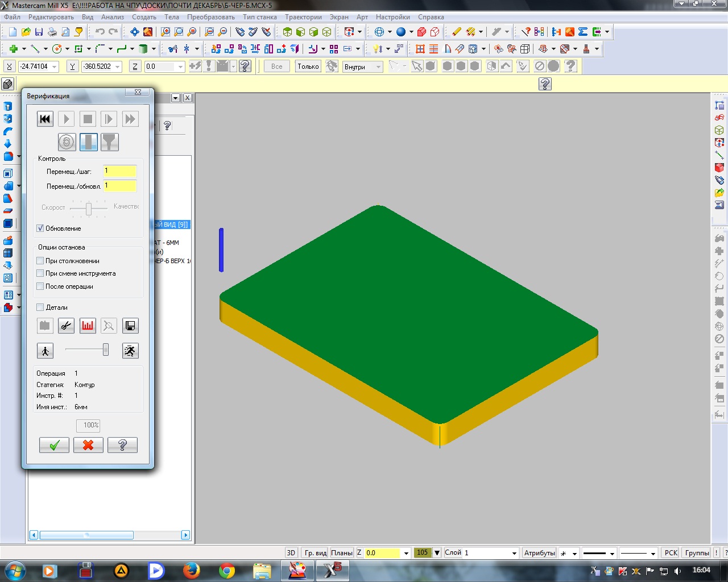Open the Траектории menu
This screenshot has width=728, height=582.
tap(303, 17)
